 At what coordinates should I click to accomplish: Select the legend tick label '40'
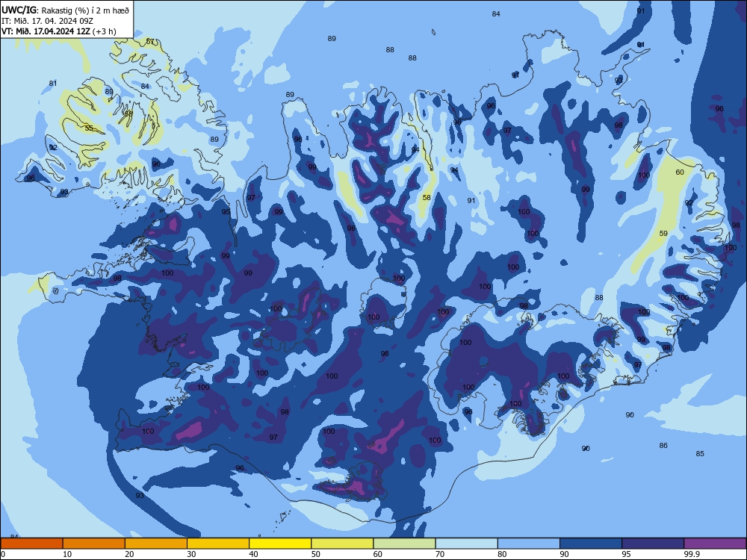pos(253,554)
